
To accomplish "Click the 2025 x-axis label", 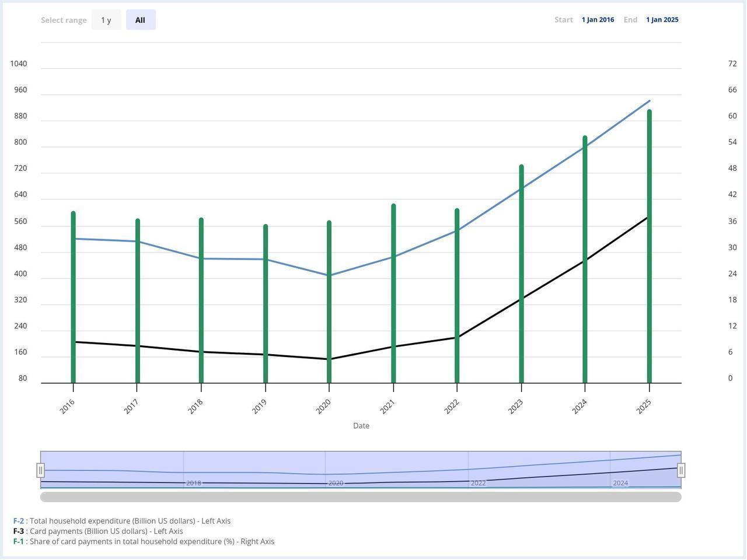I will (x=644, y=407).
